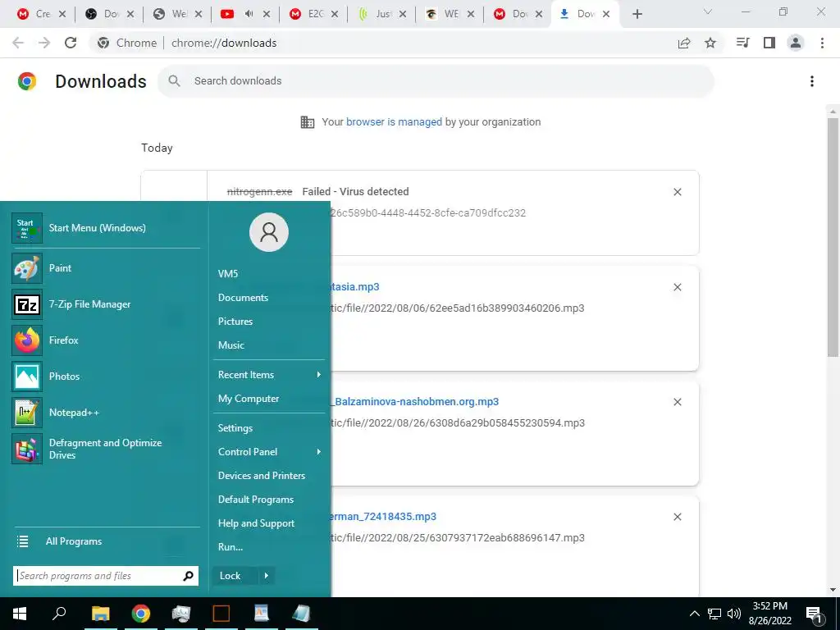Switch to Chrome in the taskbar

point(141,614)
